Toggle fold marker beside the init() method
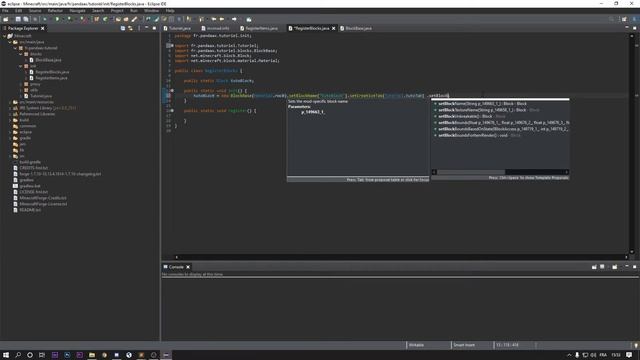This screenshot has width=640, height=360. [172, 91]
